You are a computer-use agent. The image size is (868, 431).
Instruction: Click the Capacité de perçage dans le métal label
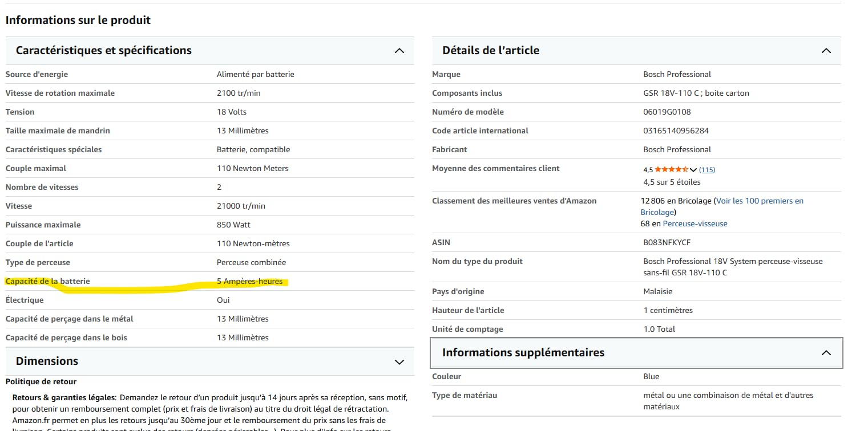point(70,319)
